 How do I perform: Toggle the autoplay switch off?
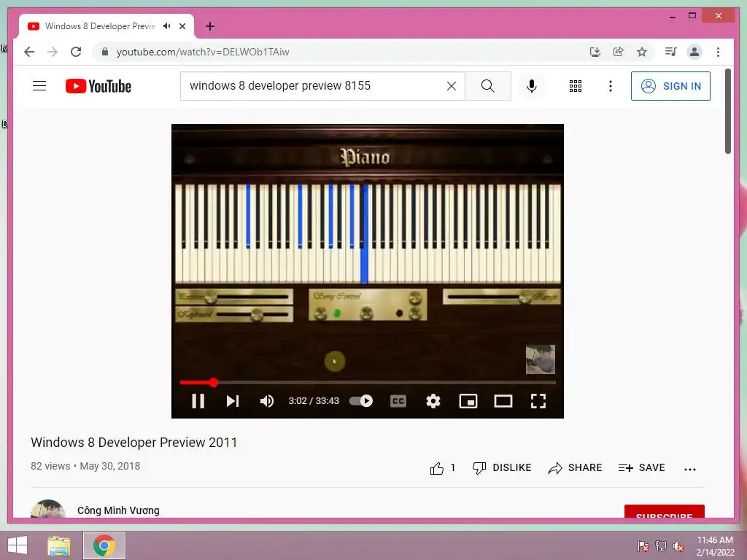point(361,401)
